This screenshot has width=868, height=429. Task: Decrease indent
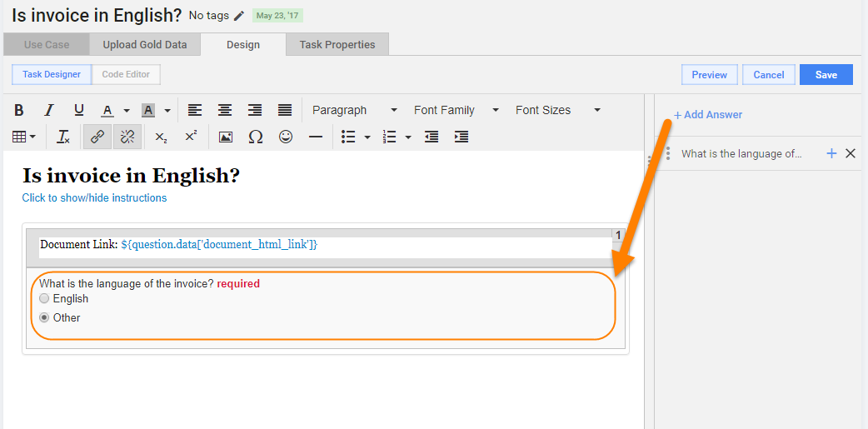point(432,137)
